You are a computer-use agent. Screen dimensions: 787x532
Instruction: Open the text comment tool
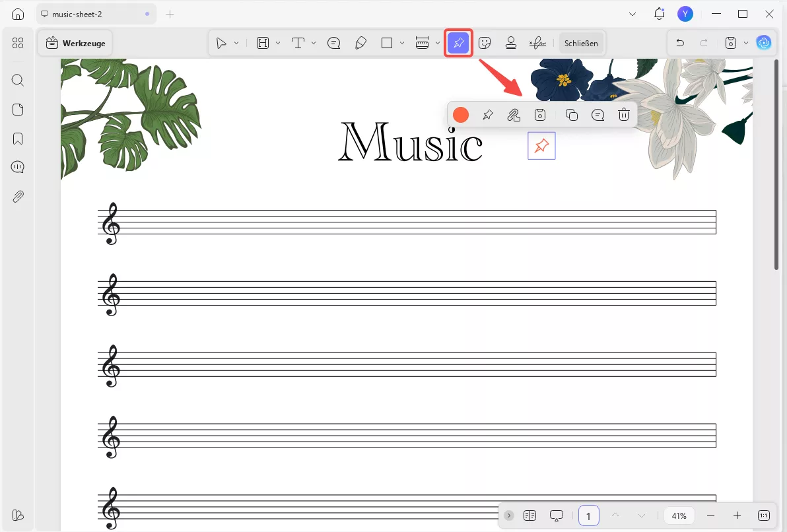(333, 42)
